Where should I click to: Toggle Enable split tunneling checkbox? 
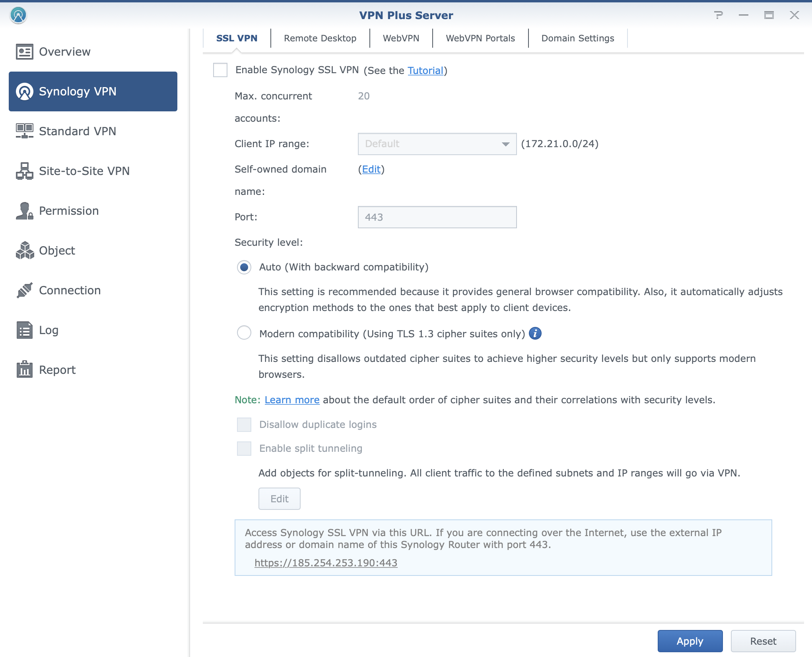(244, 449)
